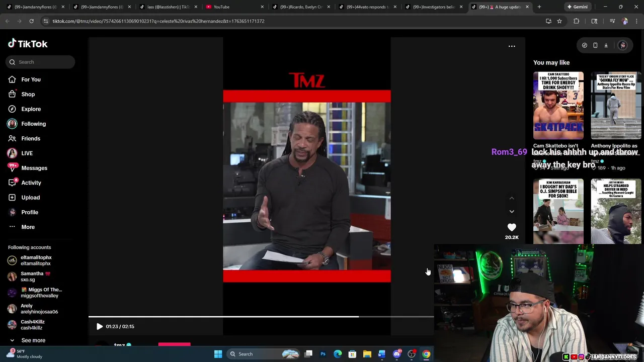Open the LIVE section
Screen dimensions: 644x362
click(x=20, y=153)
